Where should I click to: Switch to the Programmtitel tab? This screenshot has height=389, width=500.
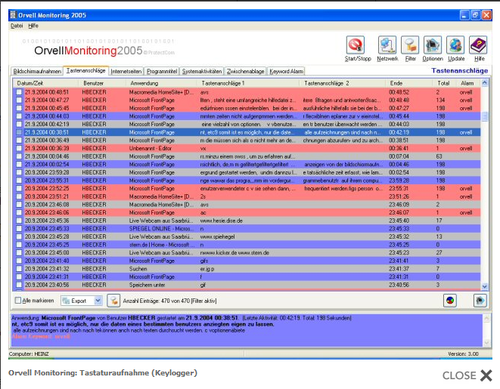click(x=162, y=71)
